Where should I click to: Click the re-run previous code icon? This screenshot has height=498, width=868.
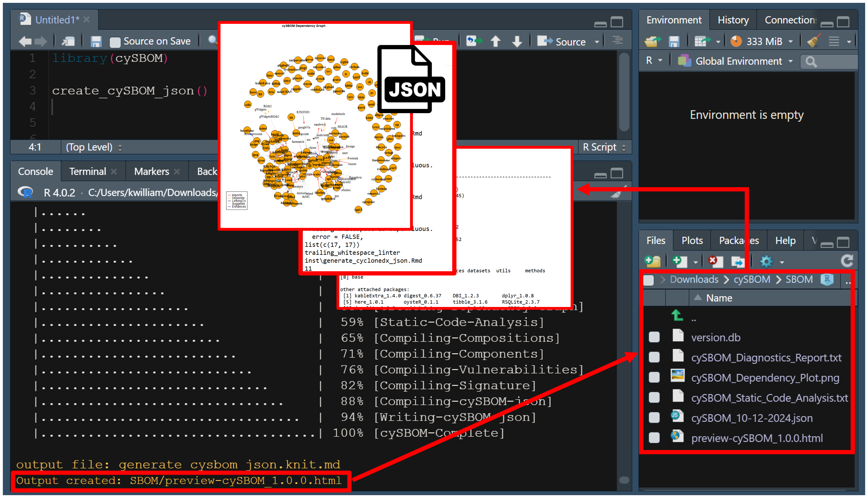[474, 41]
